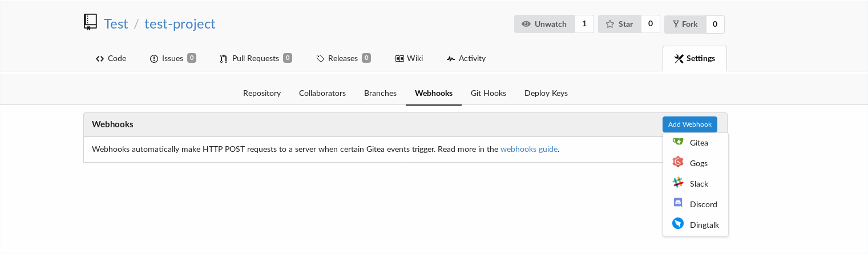868x254 pixels.
Task: Star the test-project repository
Action: (620, 24)
